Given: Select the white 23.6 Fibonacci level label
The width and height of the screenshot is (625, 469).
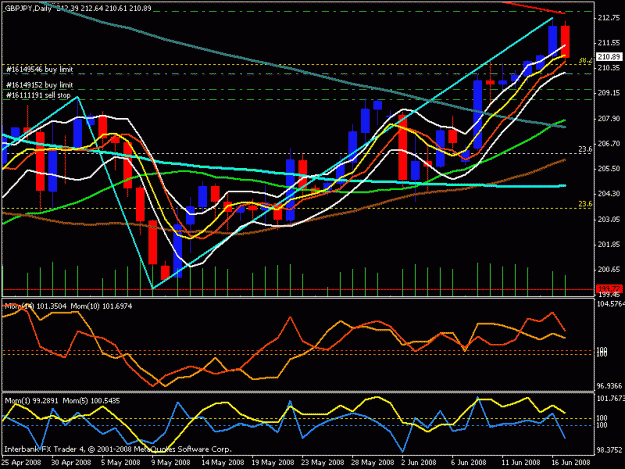Looking at the screenshot, I should 585,149.
